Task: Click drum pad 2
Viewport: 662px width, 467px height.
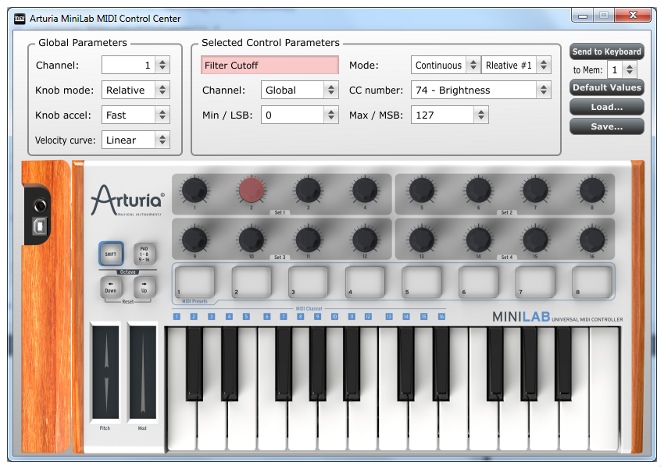Action: (x=252, y=281)
